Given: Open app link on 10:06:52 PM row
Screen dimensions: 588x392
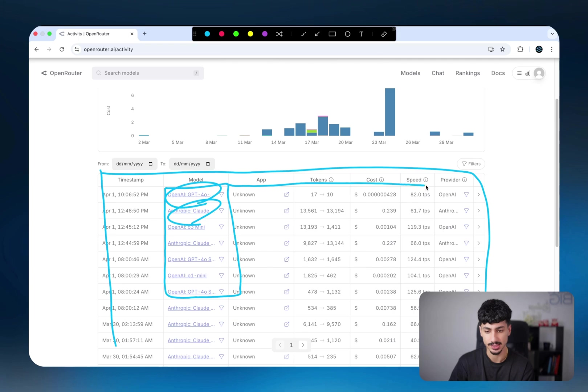Looking at the screenshot, I should (286, 195).
